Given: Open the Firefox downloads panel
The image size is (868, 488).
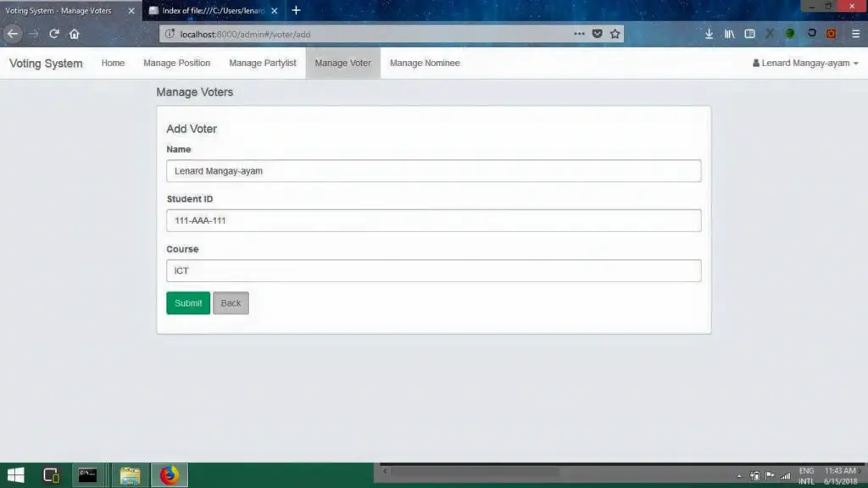Looking at the screenshot, I should coord(709,34).
